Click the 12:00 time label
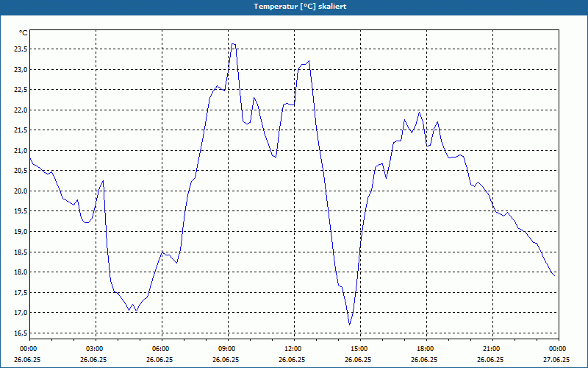 (294, 349)
